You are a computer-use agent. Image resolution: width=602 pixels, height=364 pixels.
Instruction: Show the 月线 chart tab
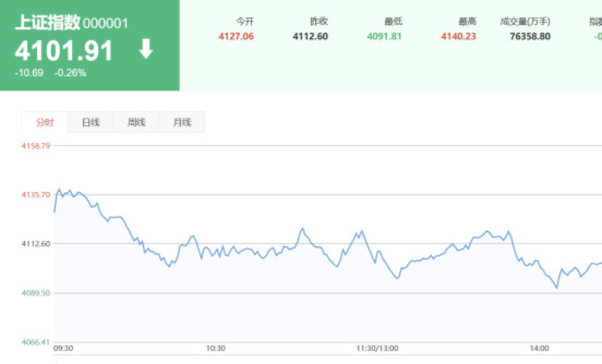click(x=181, y=122)
